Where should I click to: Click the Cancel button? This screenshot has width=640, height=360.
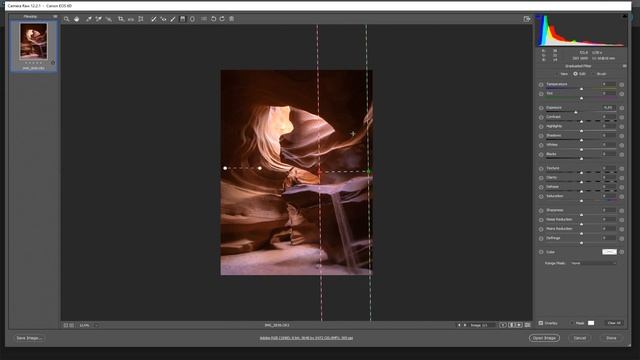pos(580,338)
